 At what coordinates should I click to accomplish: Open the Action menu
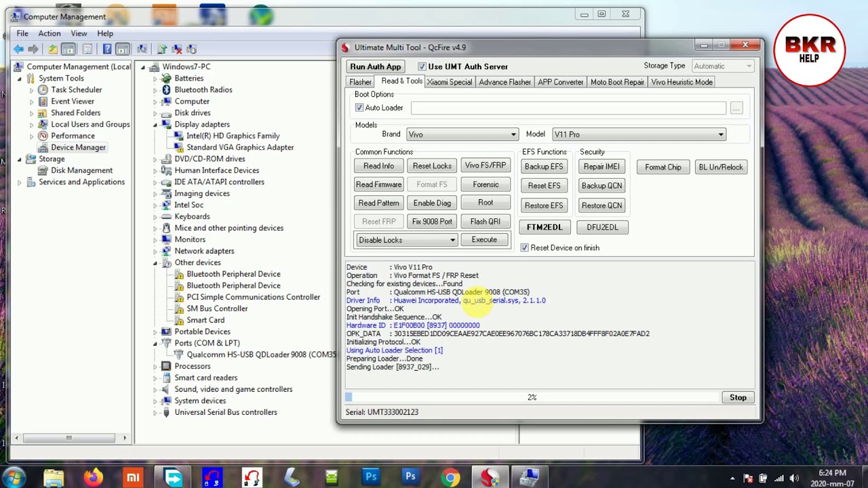point(49,33)
